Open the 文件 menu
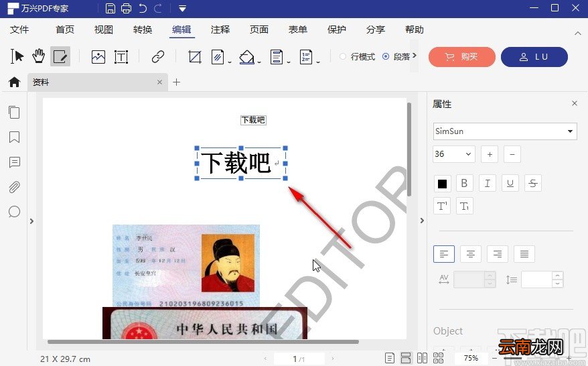The height and width of the screenshot is (366, 588). click(19, 29)
